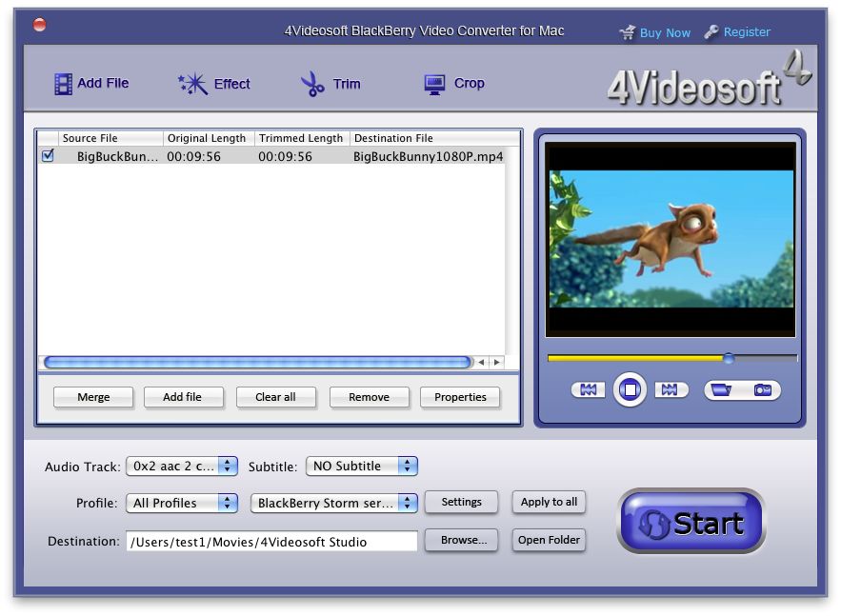Open file Properties
The height and width of the screenshot is (616, 841).
pos(460,397)
